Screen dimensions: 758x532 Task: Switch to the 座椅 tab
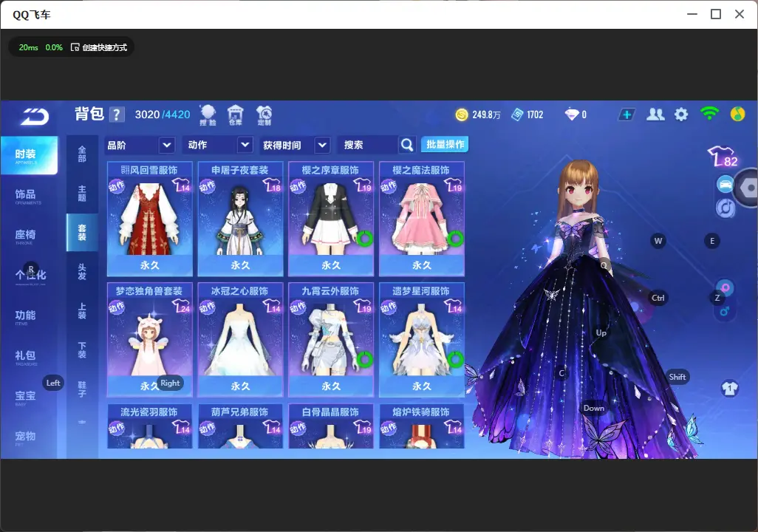25,236
